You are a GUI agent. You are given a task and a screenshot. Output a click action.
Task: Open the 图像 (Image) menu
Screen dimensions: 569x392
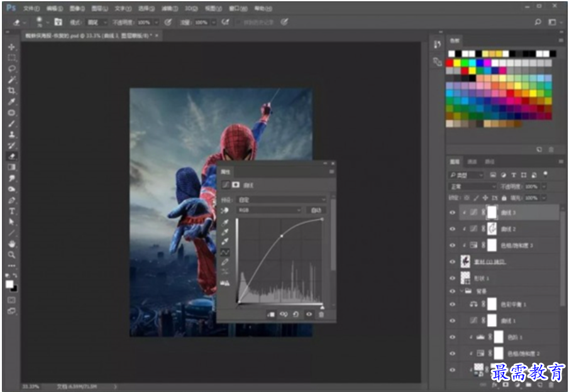pyautogui.click(x=77, y=8)
